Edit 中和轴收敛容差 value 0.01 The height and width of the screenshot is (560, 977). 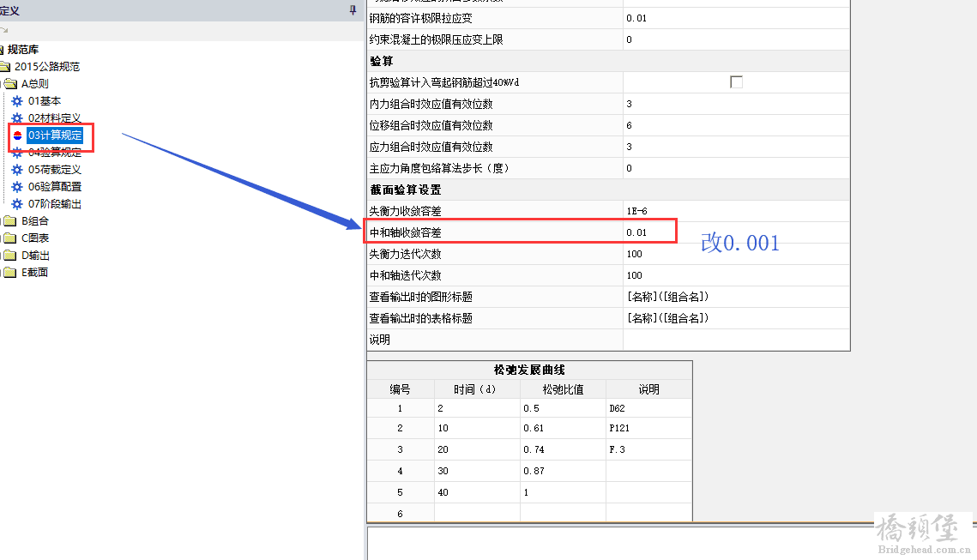coord(737,232)
